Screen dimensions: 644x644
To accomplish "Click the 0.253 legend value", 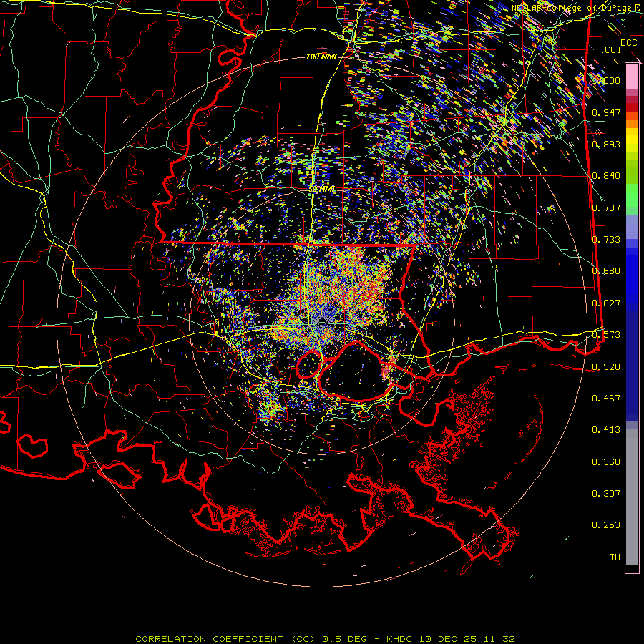I will pos(606,525).
